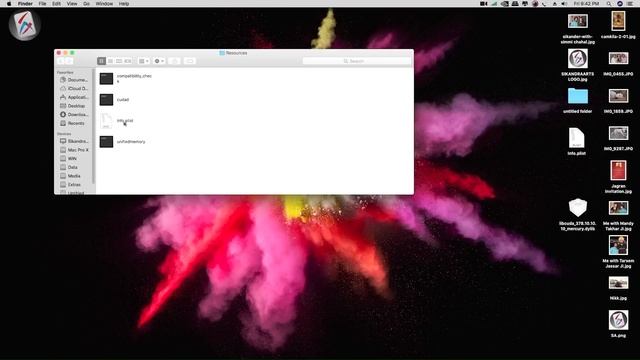Select camkila-2-01.jpg on desktop
Image resolution: width=640 pixels, height=360 pixels.
tap(618, 21)
